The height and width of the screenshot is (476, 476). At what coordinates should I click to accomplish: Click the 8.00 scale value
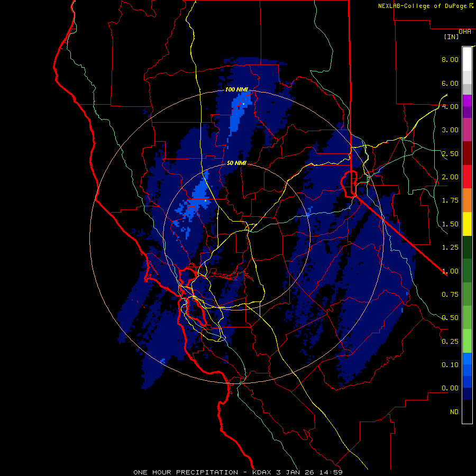click(450, 59)
